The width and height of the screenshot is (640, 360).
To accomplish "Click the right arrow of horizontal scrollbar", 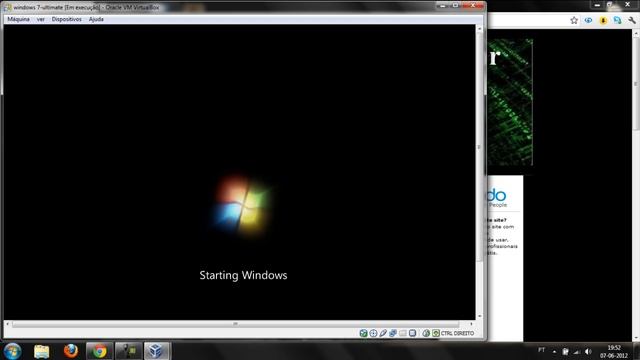I will tap(471, 324).
